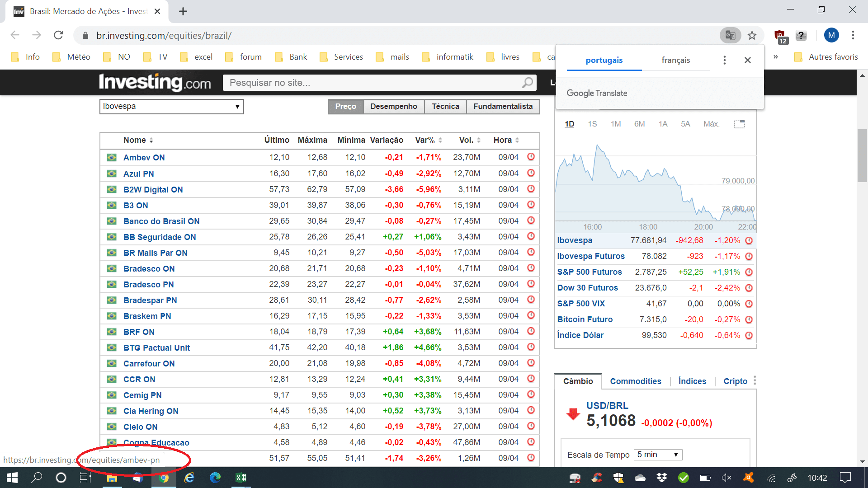Click the Pesquisar no site search field
The height and width of the screenshot is (488, 868).
point(371,83)
